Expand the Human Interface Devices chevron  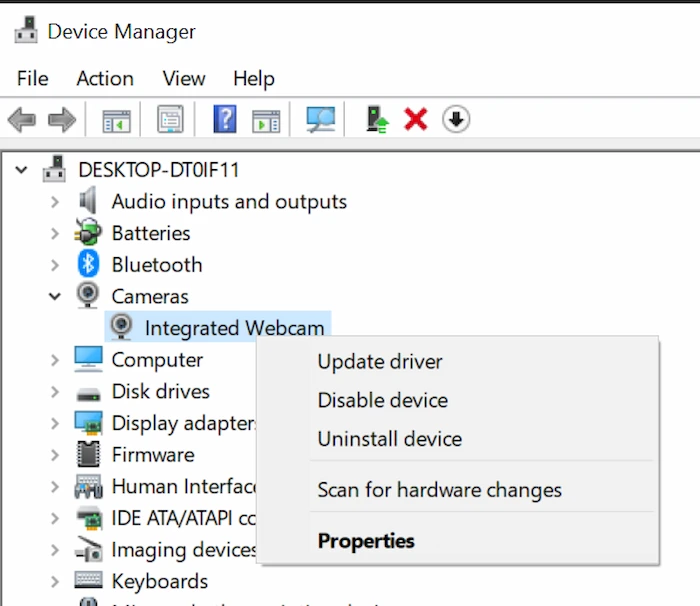[54, 487]
